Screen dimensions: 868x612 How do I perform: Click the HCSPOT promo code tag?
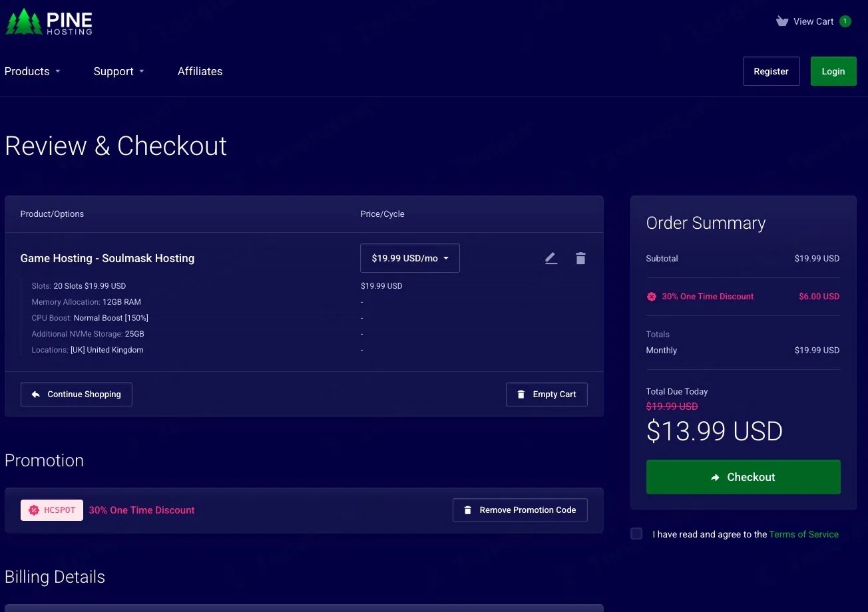(52, 510)
